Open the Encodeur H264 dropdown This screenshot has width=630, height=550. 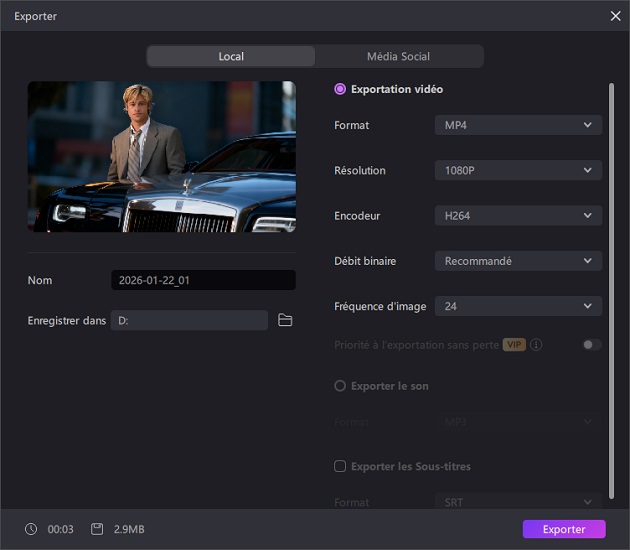tap(518, 215)
